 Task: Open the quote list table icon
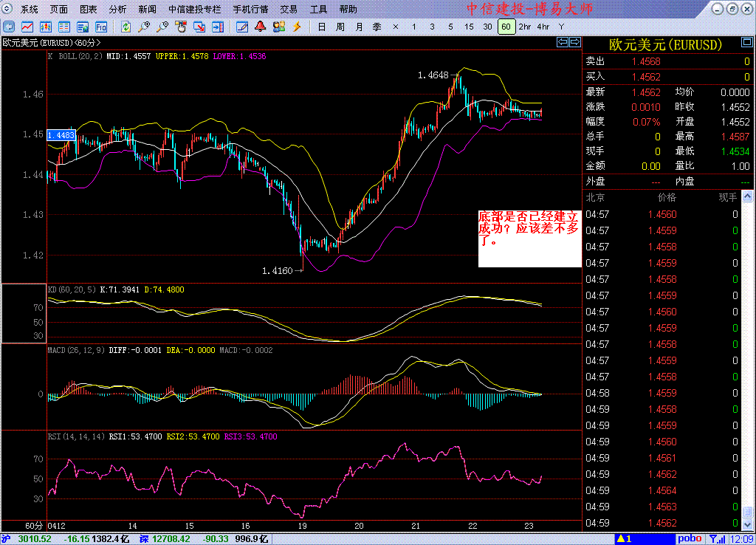click(63, 27)
